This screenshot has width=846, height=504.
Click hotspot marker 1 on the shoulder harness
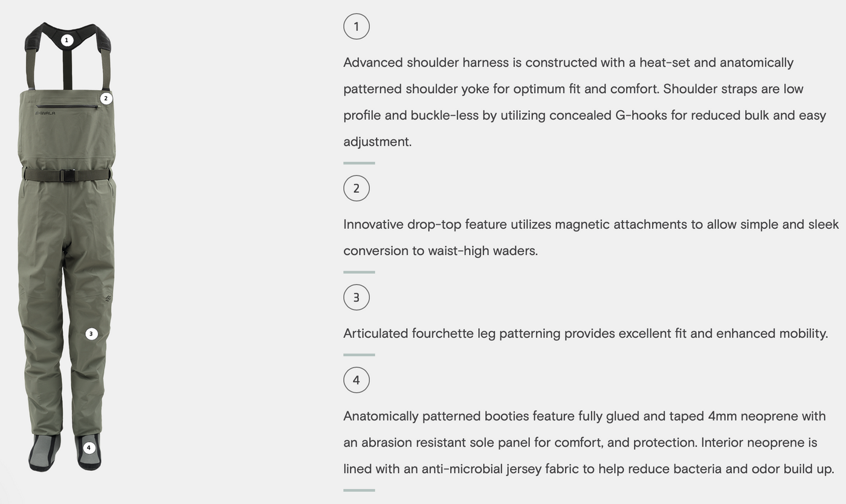click(67, 40)
